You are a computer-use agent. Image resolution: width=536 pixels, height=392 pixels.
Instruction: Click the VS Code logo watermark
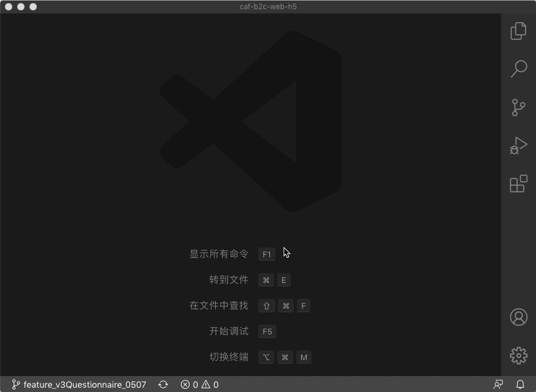coord(251,123)
